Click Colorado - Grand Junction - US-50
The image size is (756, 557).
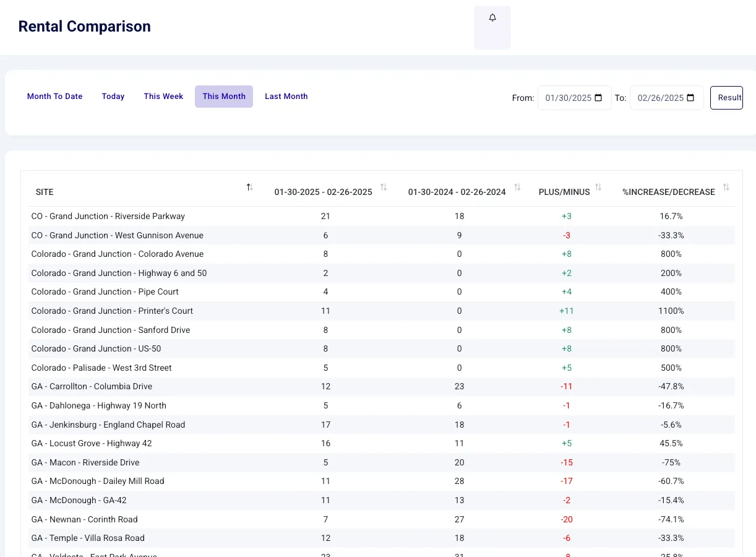coord(96,348)
